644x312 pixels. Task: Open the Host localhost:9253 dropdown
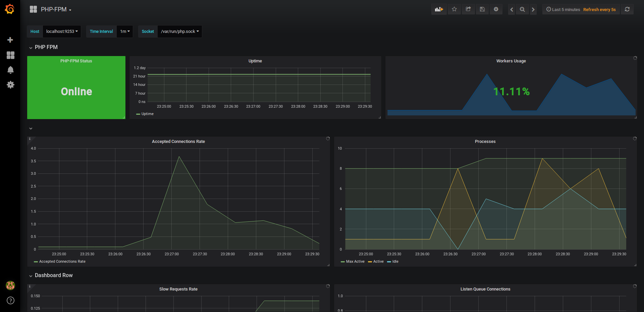[62, 32]
